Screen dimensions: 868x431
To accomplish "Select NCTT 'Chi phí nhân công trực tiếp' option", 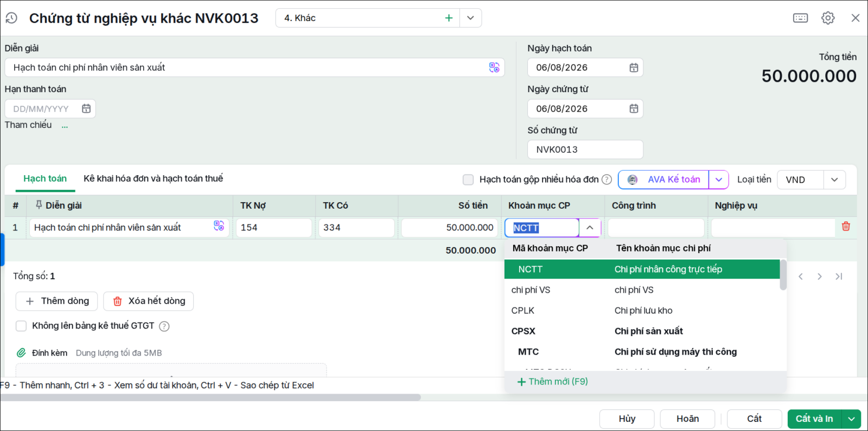I will [642, 269].
